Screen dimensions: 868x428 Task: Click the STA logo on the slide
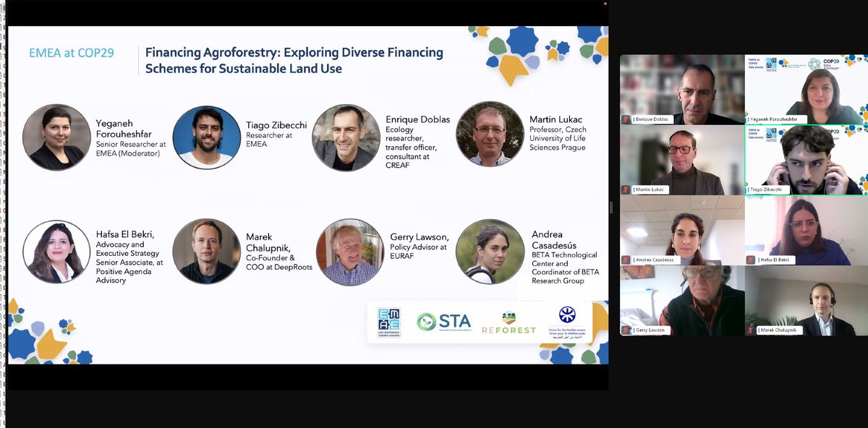[x=443, y=322]
